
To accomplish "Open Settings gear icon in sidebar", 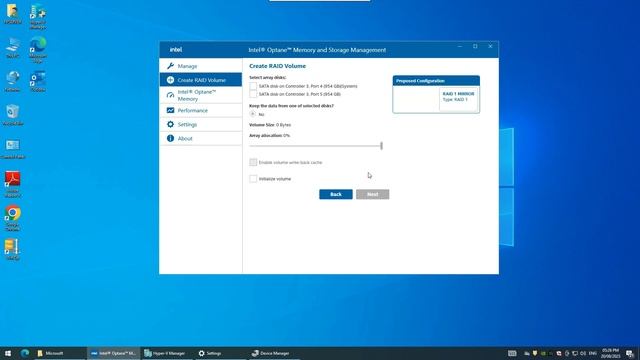I will [170, 124].
